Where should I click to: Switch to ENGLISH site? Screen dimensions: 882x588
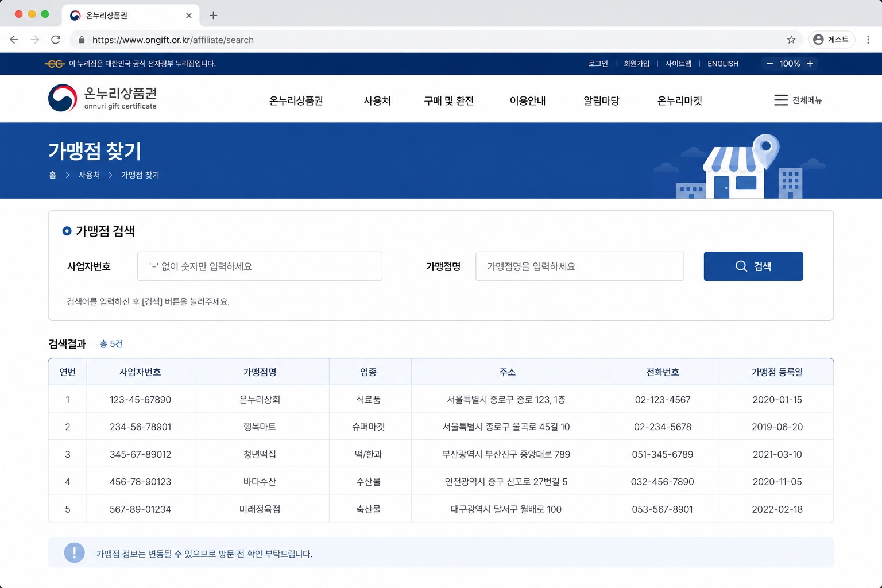coord(723,64)
